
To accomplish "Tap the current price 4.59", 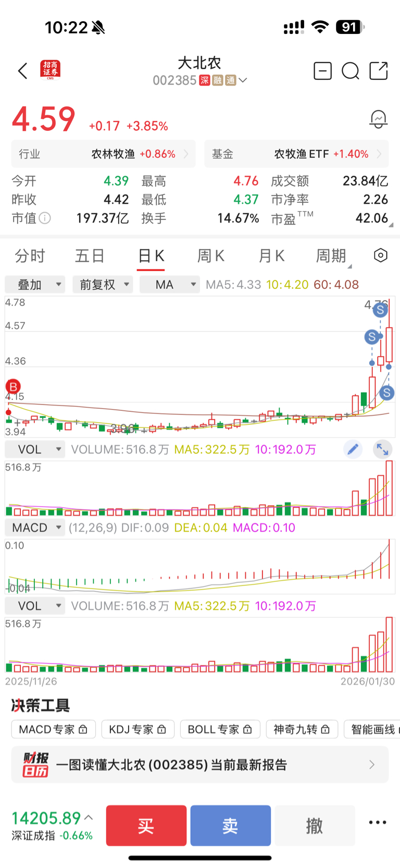I will [44, 119].
